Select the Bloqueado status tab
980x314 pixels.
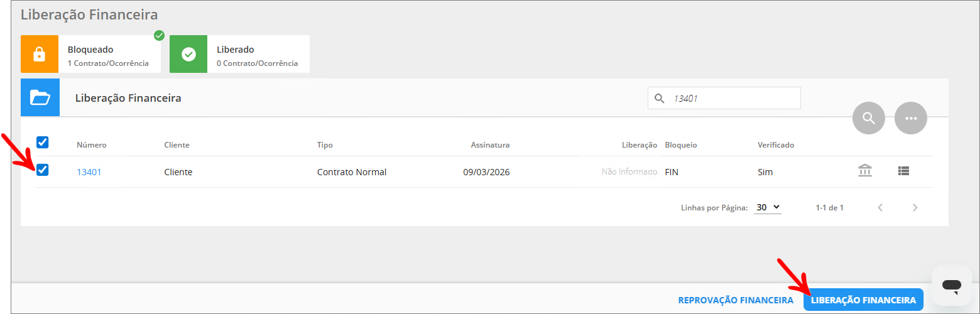tap(108, 55)
